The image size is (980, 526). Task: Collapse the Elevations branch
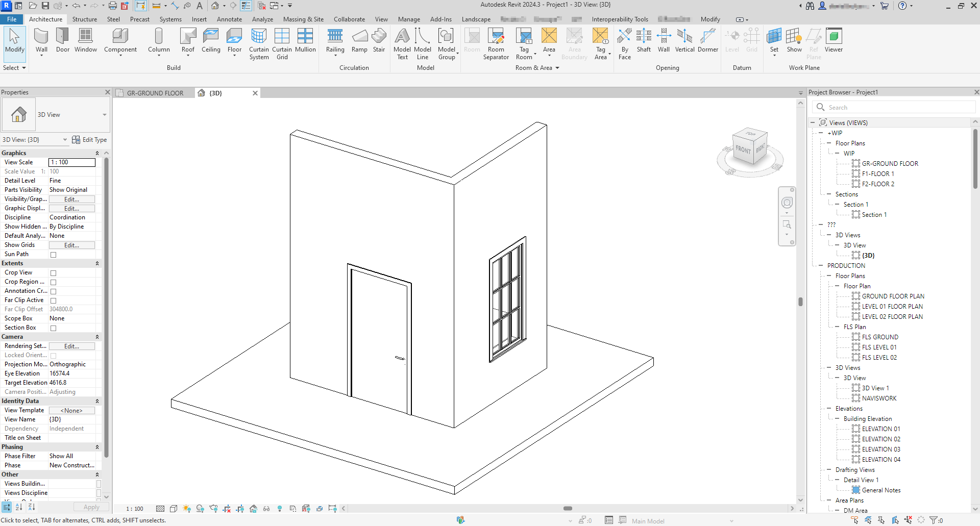click(x=829, y=408)
